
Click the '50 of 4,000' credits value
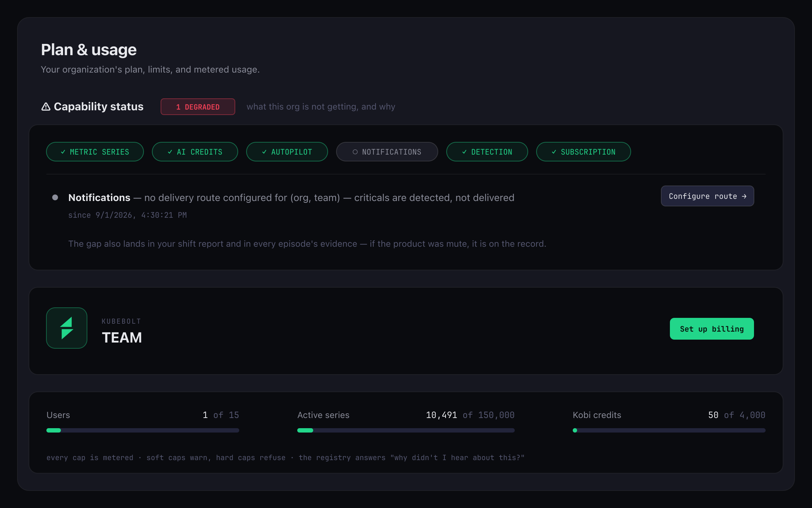pyautogui.click(x=737, y=415)
